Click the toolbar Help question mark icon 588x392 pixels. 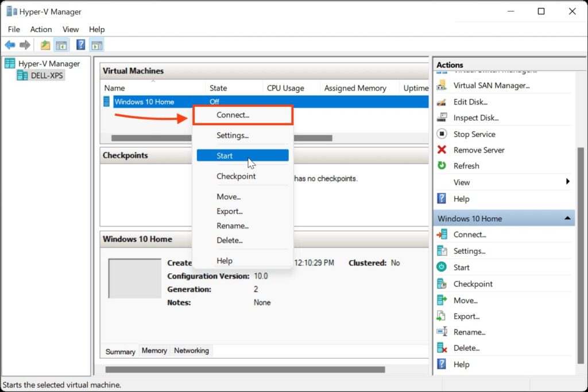point(80,45)
